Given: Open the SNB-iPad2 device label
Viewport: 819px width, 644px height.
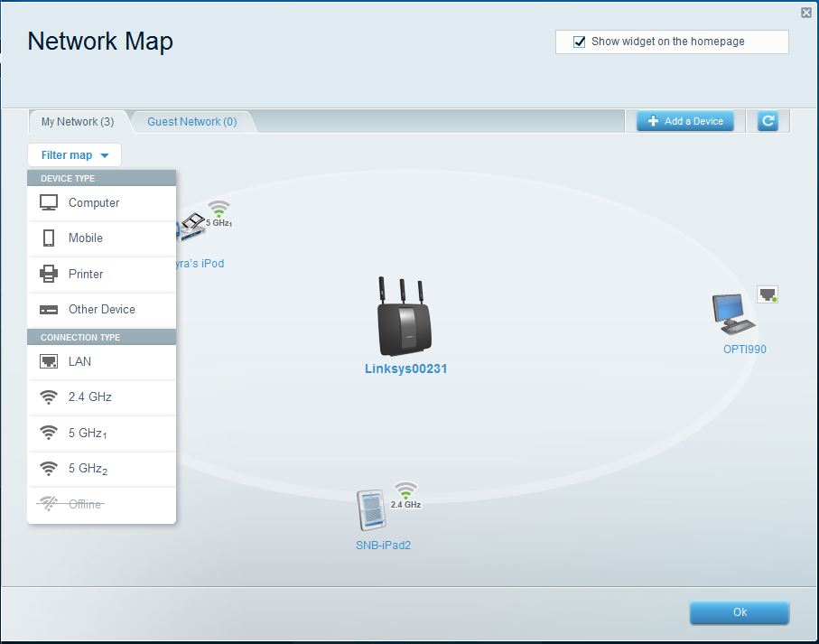Looking at the screenshot, I should (x=383, y=546).
